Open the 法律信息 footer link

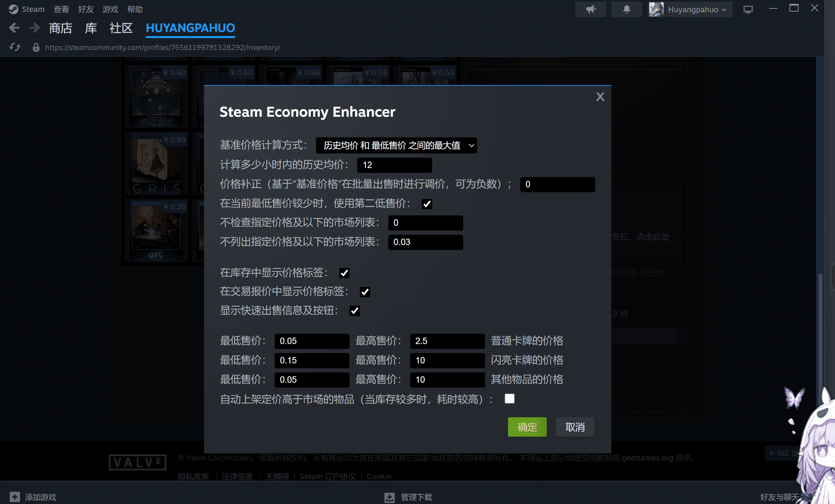click(x=237, y=476)
